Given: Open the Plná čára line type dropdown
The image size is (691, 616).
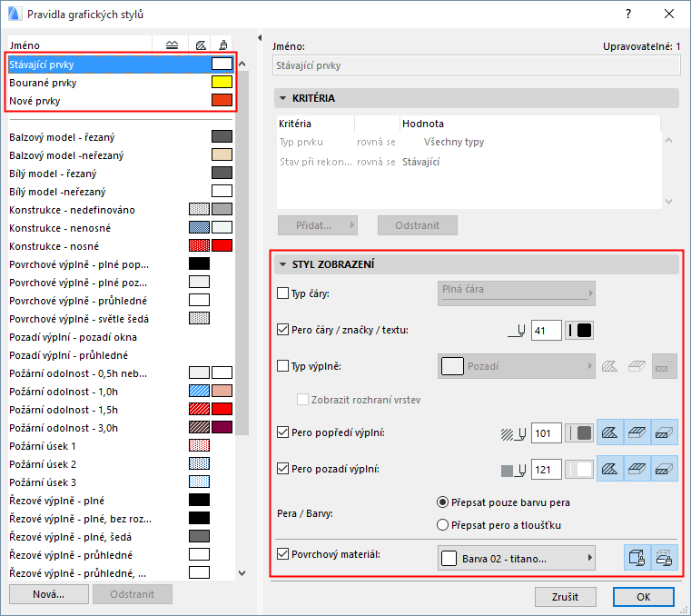Looking at the screenshot, I should click(517, 293).
